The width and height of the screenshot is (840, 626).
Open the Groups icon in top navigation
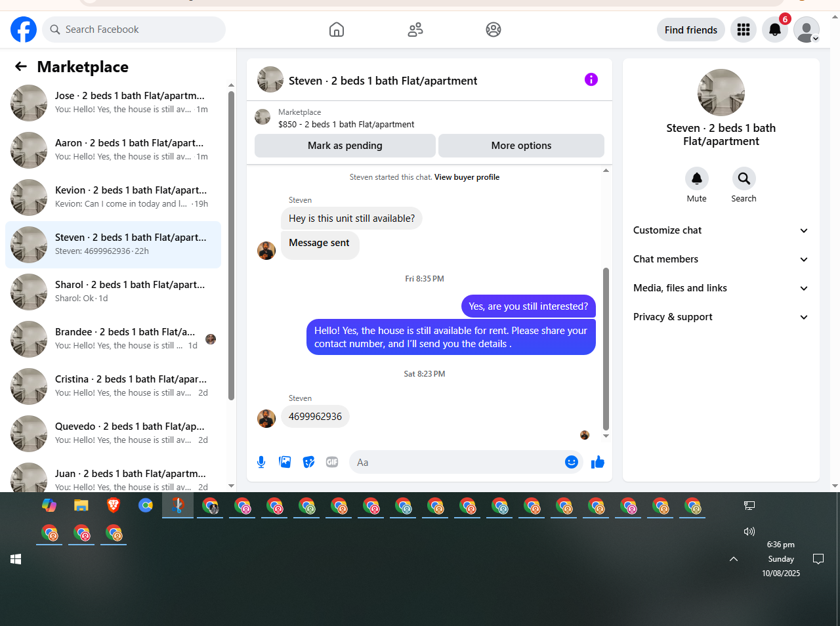pos(493,30)
